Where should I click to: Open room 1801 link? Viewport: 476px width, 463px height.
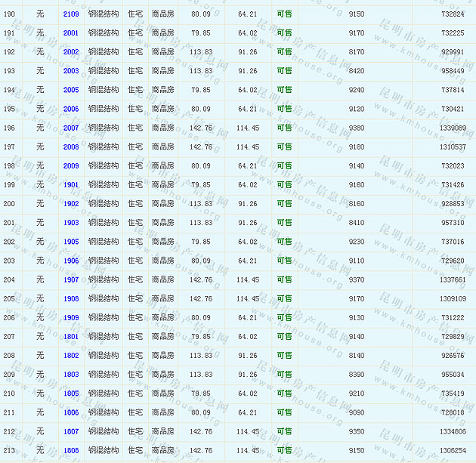point(70,337)
